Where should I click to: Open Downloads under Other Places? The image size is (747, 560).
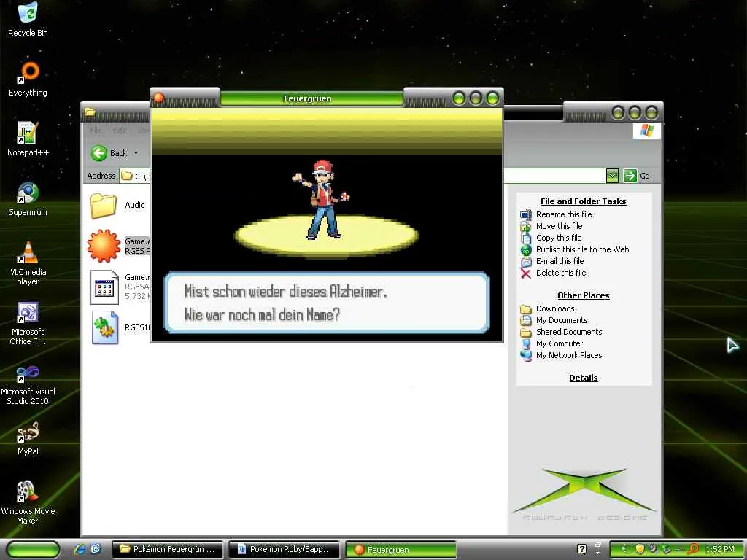[x=555, y=308]
